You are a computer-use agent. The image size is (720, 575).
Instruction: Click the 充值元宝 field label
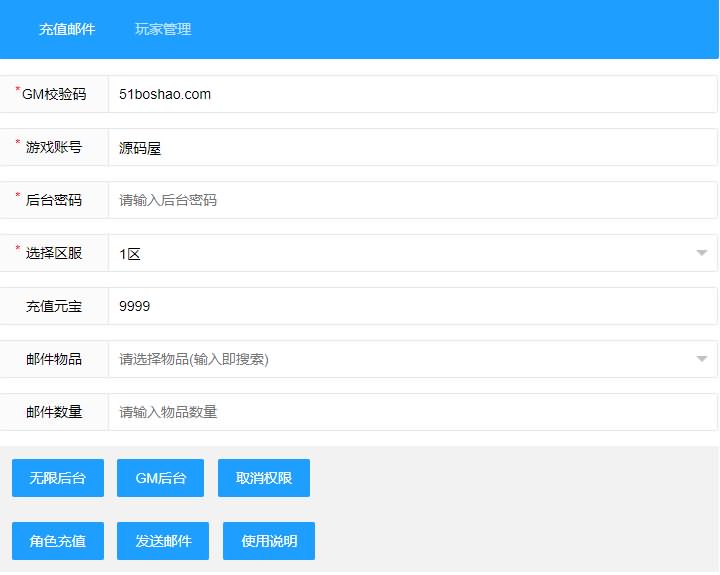pos(54,306)
